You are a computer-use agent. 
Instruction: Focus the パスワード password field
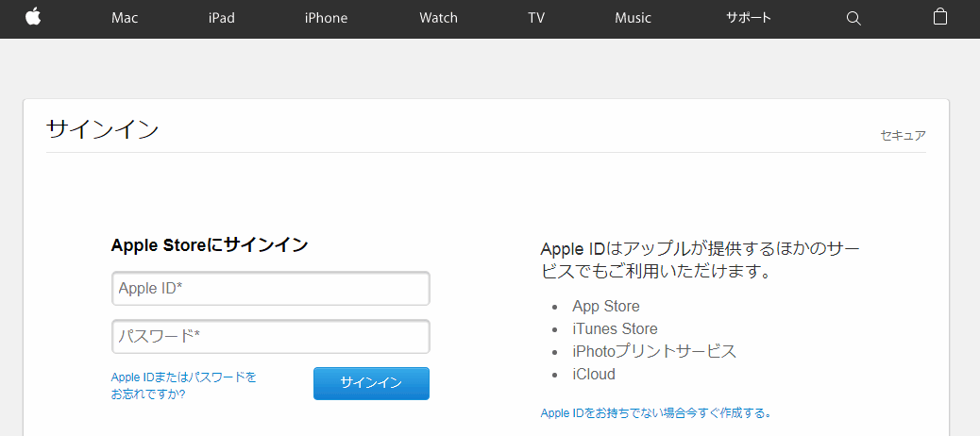click(x=271, y=337)
